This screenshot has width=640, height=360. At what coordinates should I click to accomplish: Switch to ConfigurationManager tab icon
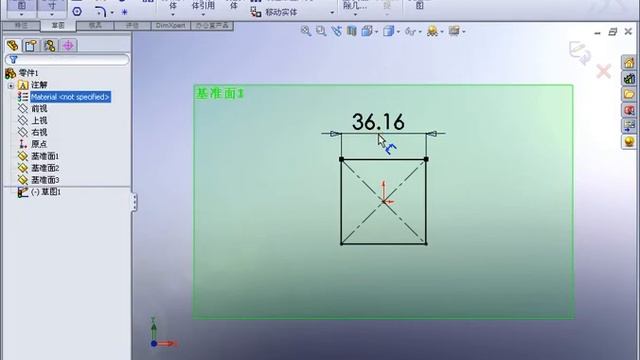pos(49,45)
